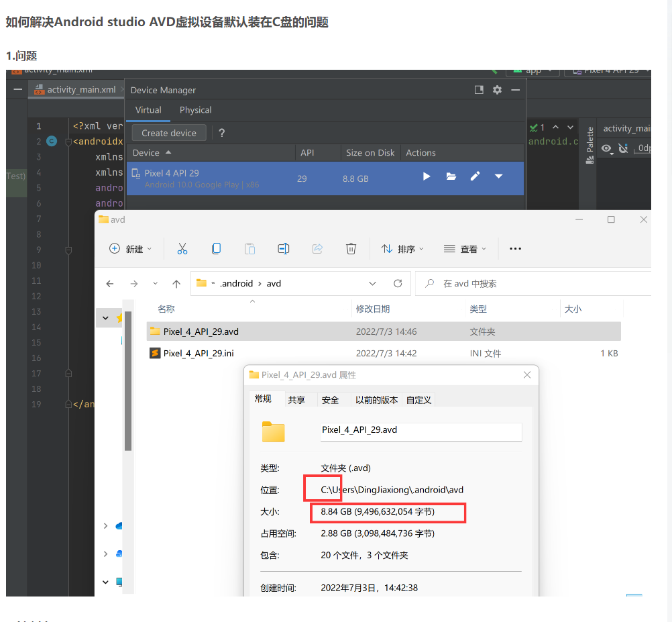Sort by the Device column header

pos(152,152)
